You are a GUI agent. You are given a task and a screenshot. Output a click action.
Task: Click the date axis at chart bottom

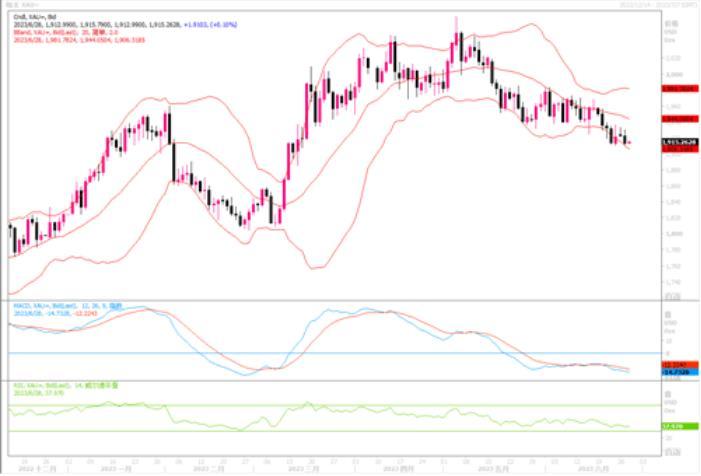click(x=330, y=465)
